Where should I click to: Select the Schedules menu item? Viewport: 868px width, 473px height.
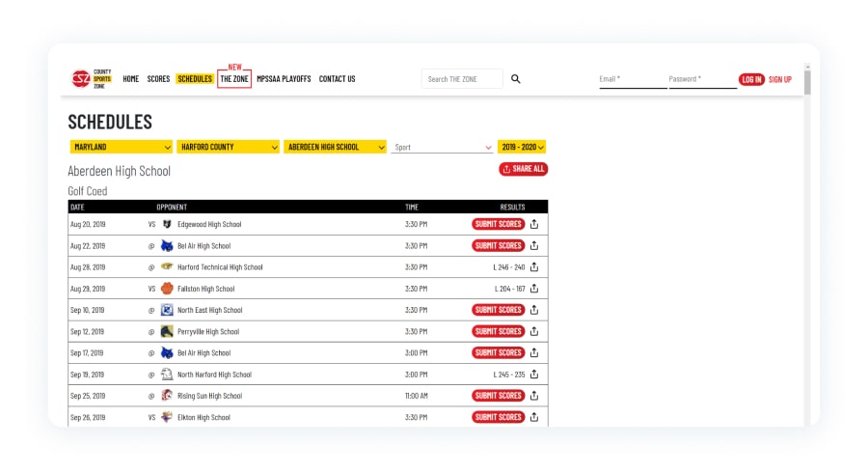click(195, 79)
